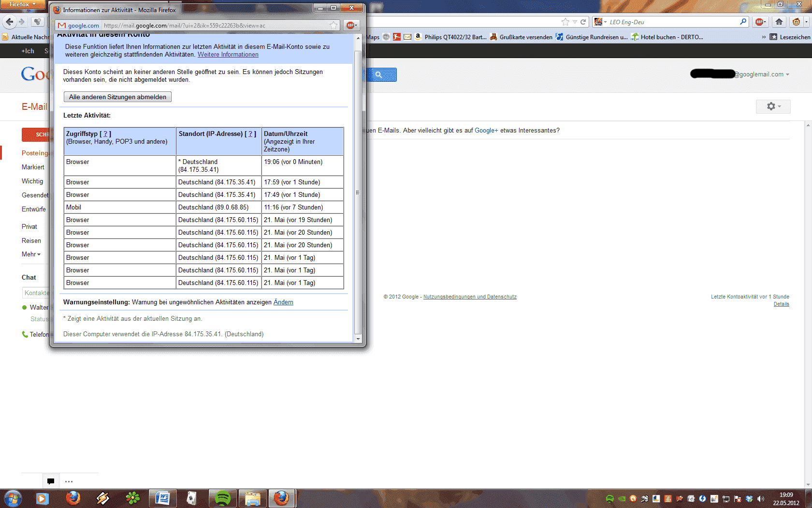812x508 pixels.
Task: Click the Gmail site identity icon in the popup
Action: pos(61,26)
